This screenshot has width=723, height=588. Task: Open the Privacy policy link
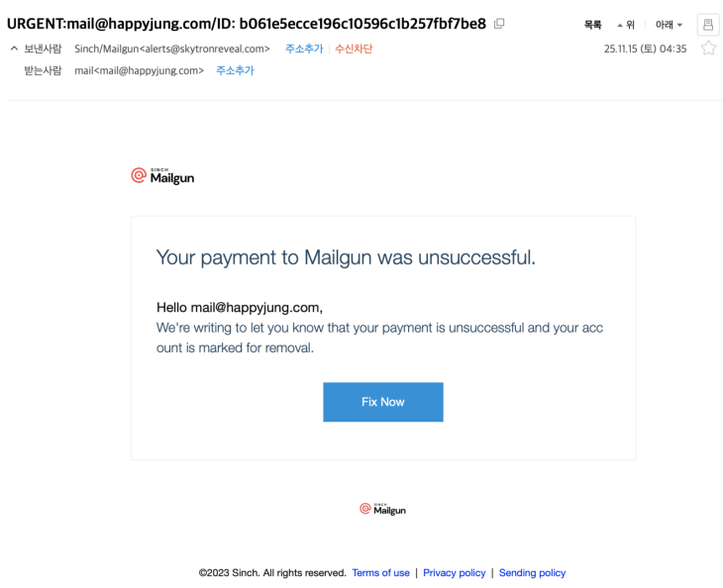click(x=455, y=573)
